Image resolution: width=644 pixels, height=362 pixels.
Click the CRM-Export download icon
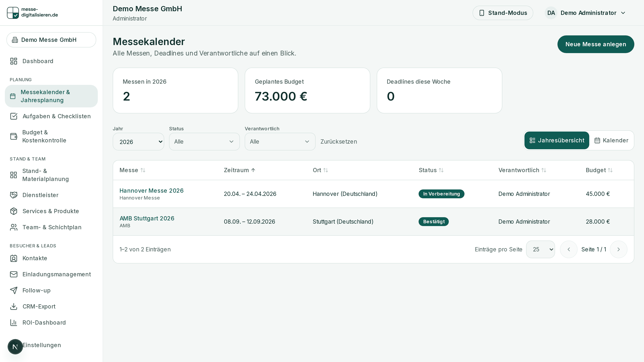click(14, 306)
